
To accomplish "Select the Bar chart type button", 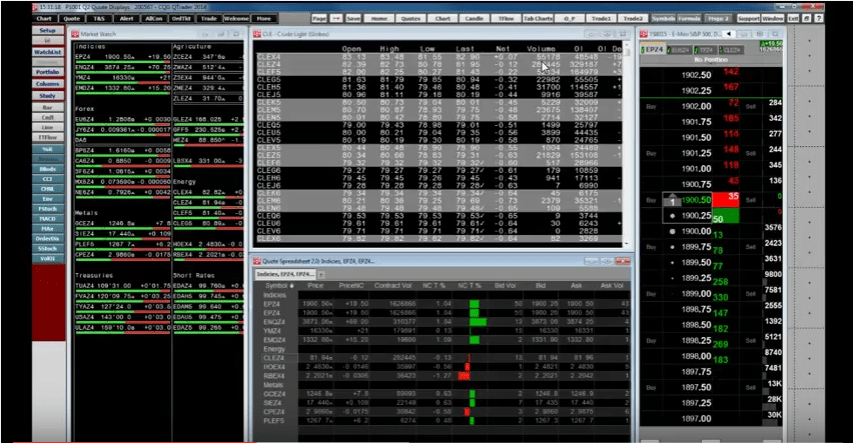I will (x=48, y=108).
